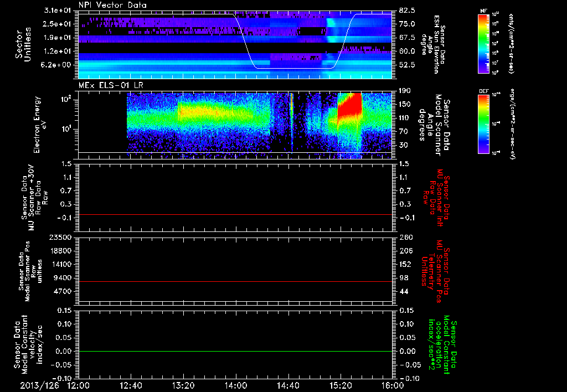Image resolution: width=567 pixels, height=392 pixels.
Task: Click the '152' telemetry position tick
Action: click(x=405, y=264)
